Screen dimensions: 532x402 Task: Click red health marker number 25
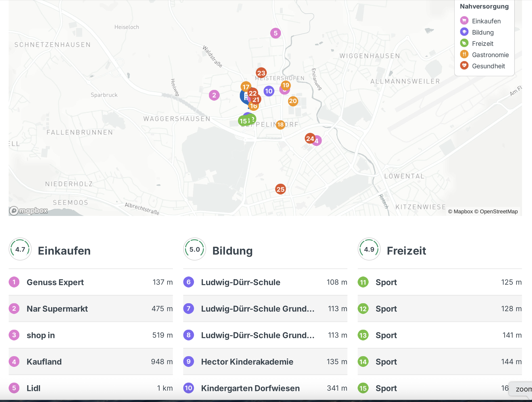click(280, 189)
